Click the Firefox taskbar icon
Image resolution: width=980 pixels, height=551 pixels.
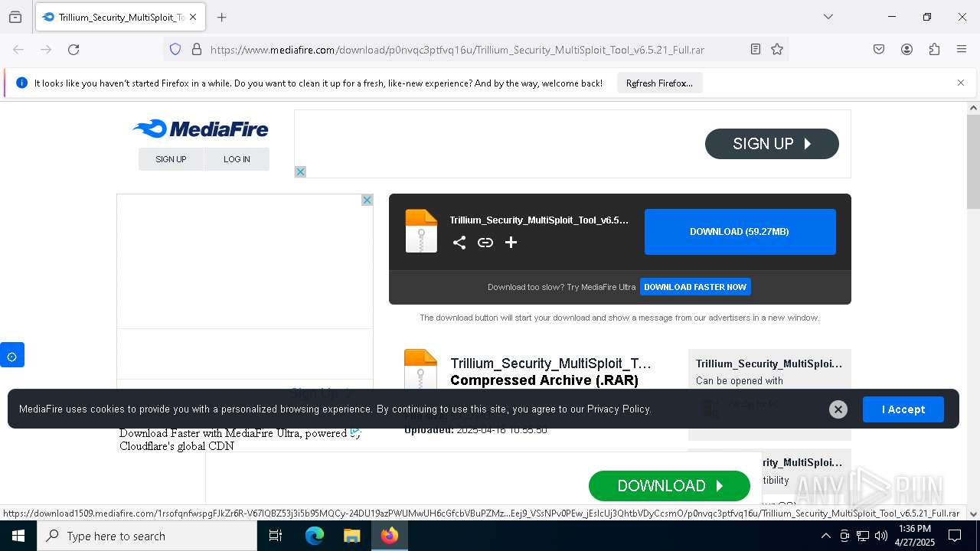click(x=390, y=536)
